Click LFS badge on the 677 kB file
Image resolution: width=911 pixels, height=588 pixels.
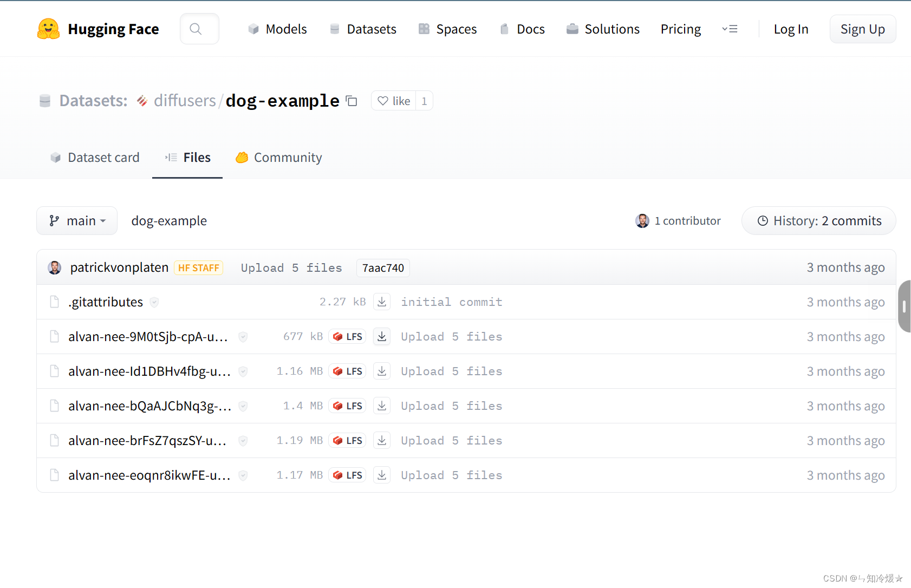347,336
